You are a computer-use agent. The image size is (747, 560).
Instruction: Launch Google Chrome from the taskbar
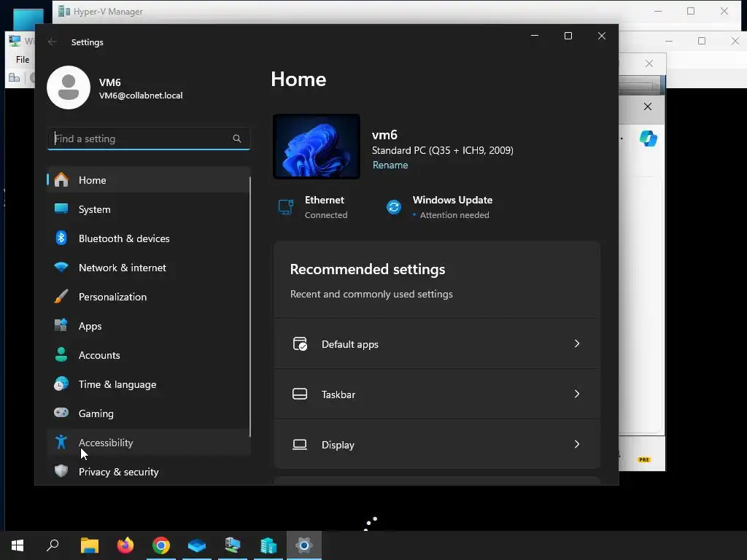pyautogui.click(x=161, y=545)
